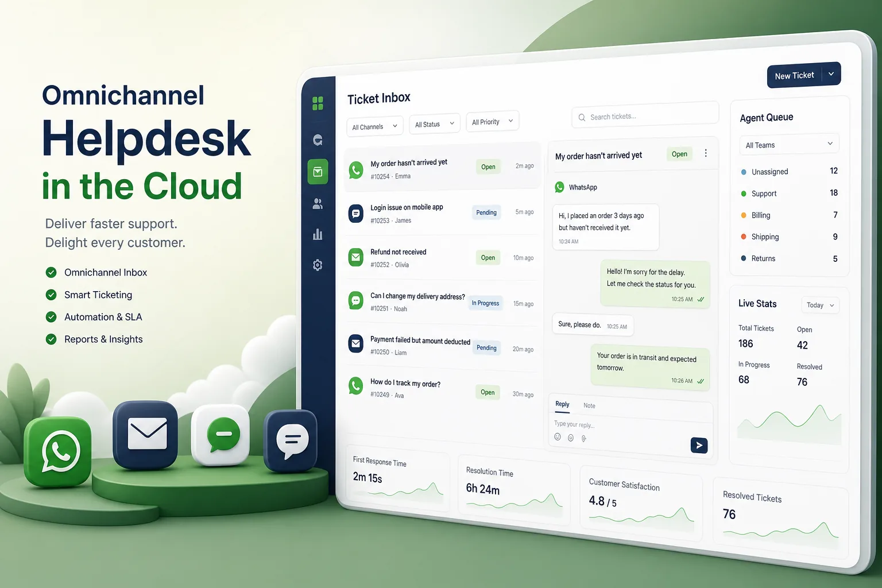This screenshot has width=882, height=588.
Task: Click the email icon on ticket #10252
Action: 356,257
